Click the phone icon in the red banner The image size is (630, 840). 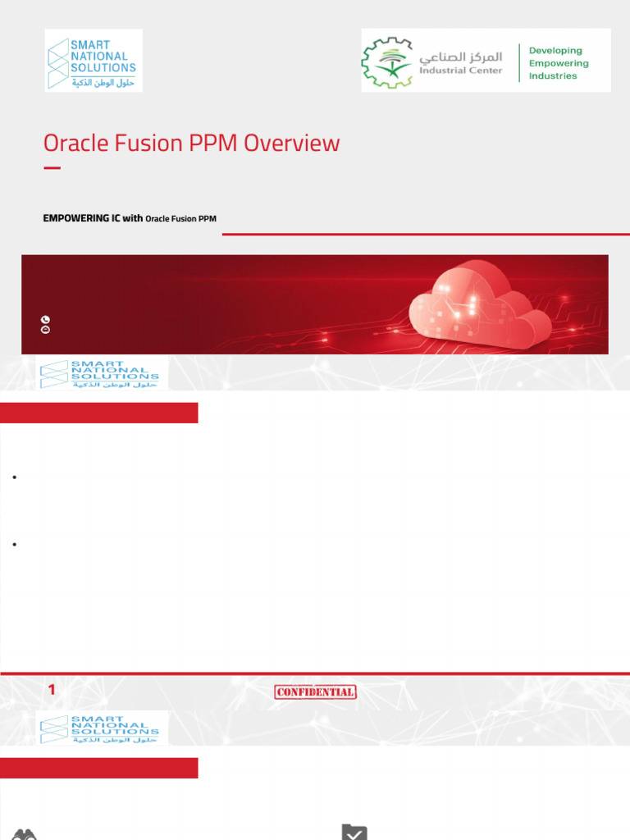pyautogui.click(x=46, y=320)
